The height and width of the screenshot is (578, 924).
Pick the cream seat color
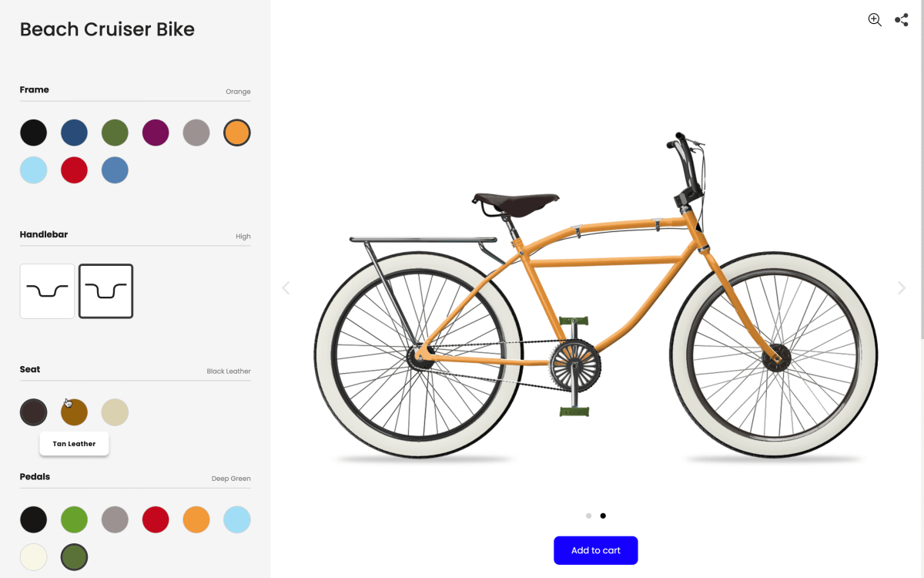click(x=115, y=412)
